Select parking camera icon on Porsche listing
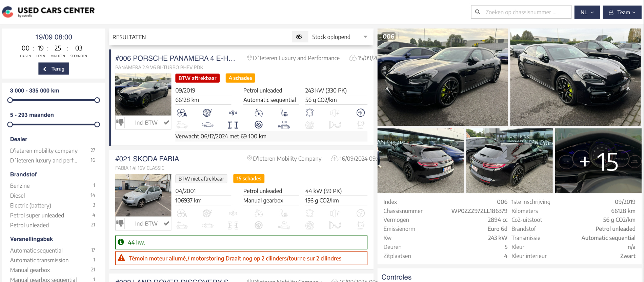 pyautogui.click(x=284, y=125)
